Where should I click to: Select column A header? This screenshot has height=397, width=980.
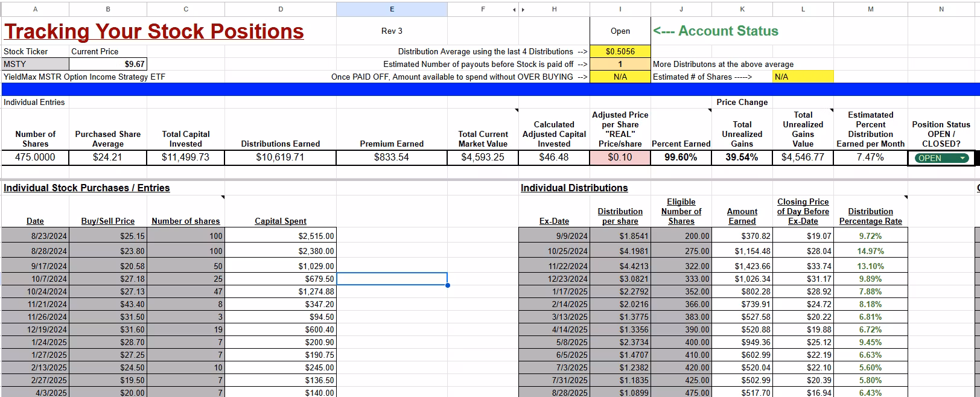35,9
